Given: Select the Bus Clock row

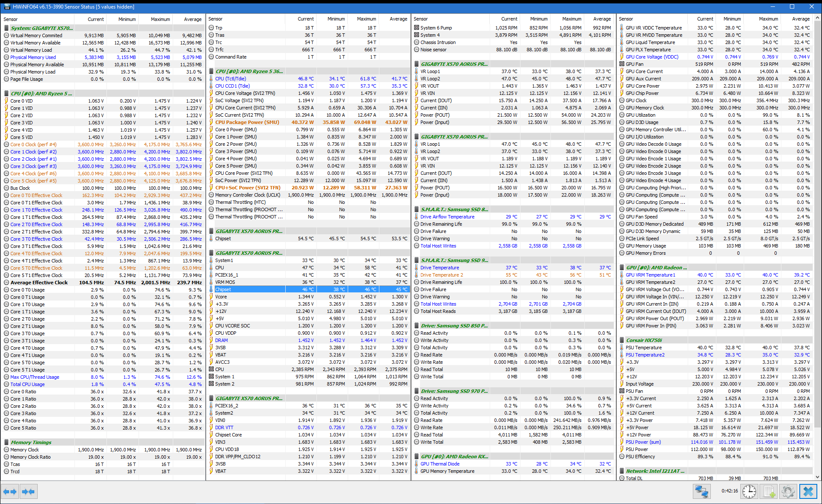Looking at the screenshot, I should [103, 188].
